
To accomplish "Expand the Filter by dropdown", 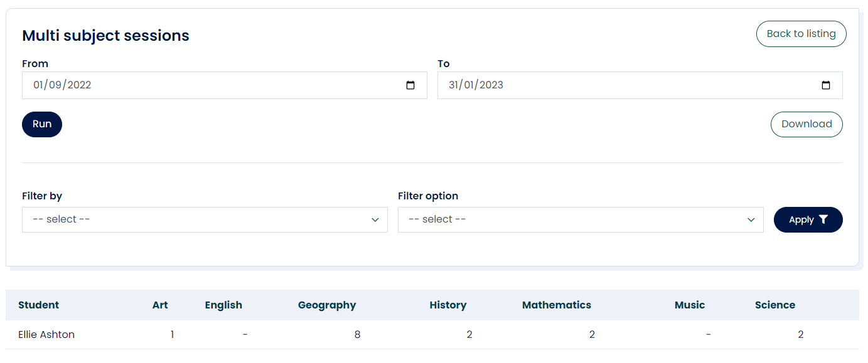I will [x=205, y=219].
